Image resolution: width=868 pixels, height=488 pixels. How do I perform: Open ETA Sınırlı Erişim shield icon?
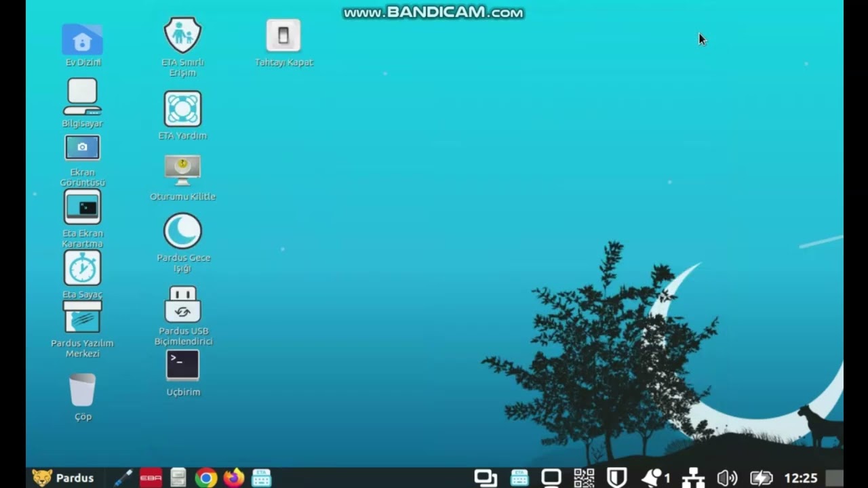click(x=182, y=35)
